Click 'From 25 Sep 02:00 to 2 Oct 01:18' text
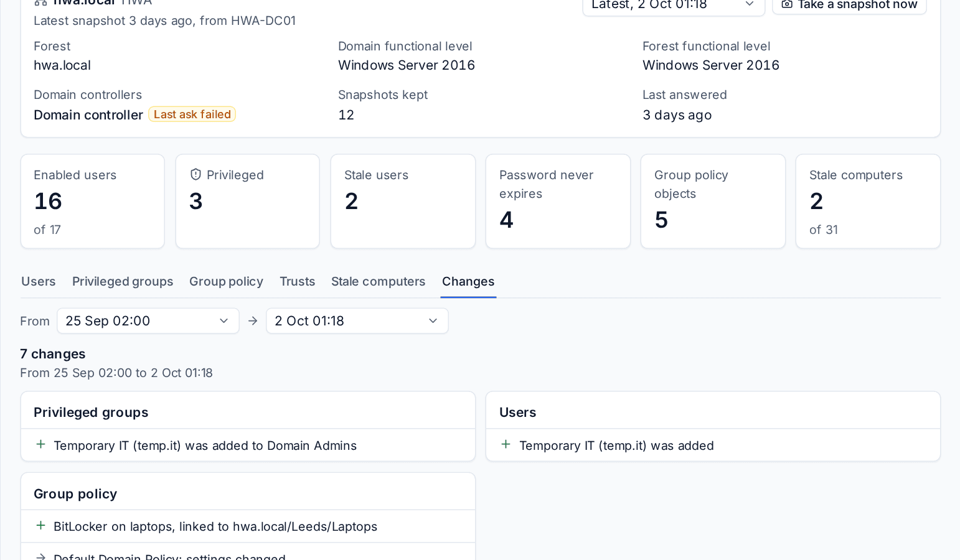Screen dimensions: 960x560 (x=116, y=373)
